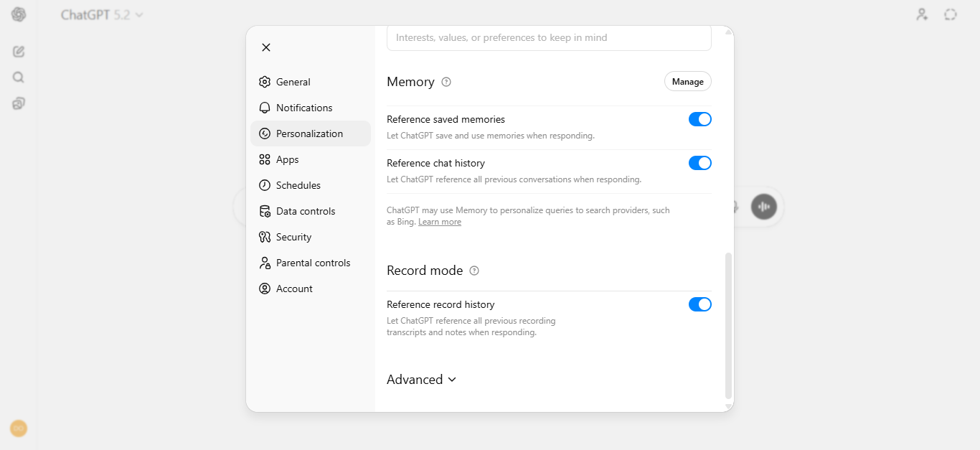Select the Personalization tab
Viewport: 980px width, 450px height.
(311, 133)
